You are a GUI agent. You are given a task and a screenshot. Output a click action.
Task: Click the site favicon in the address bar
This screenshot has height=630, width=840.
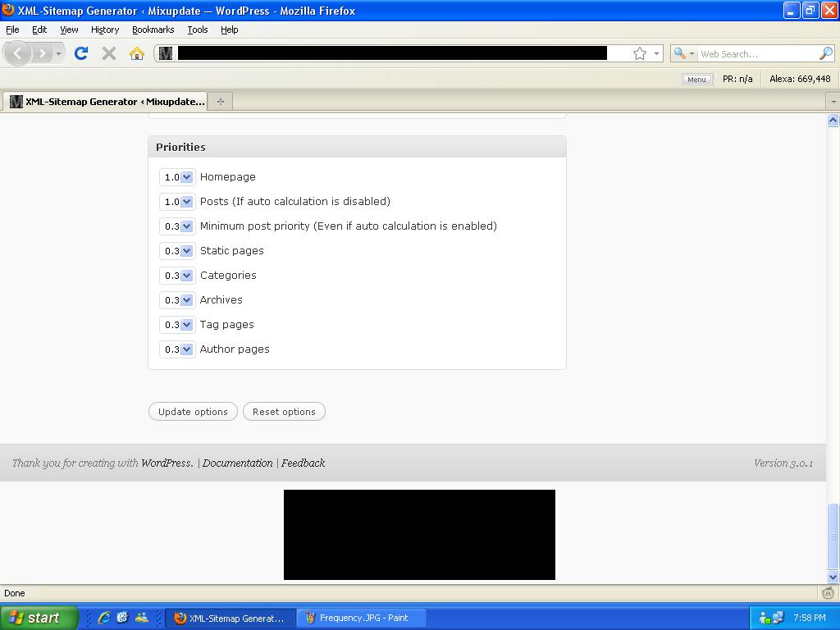pos(166,53)
